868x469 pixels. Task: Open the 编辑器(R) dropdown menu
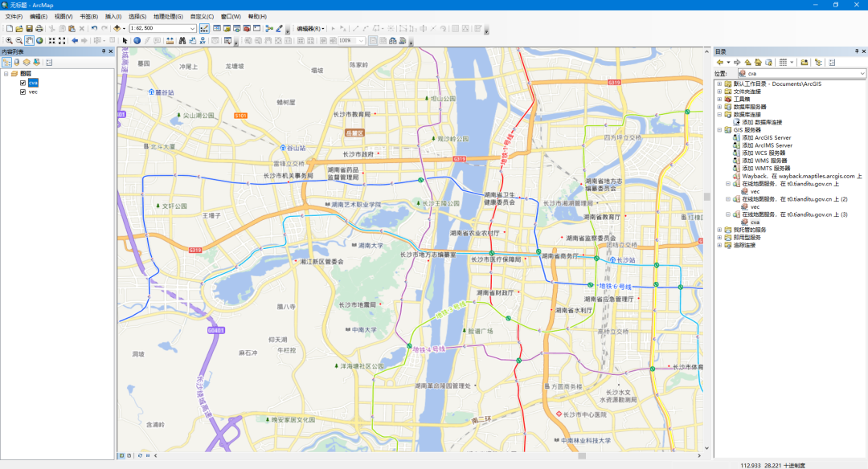pos(310,28)
